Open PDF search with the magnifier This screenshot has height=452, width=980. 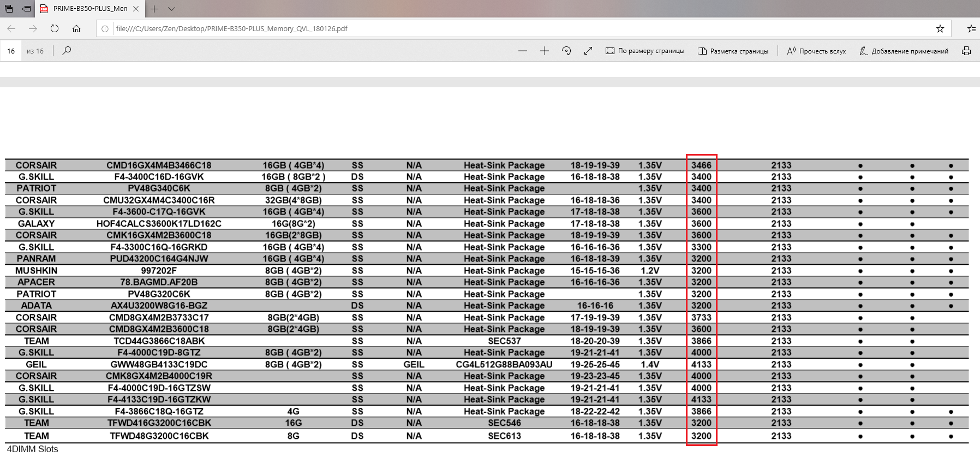pyautogui.click(x=67, y=51)
